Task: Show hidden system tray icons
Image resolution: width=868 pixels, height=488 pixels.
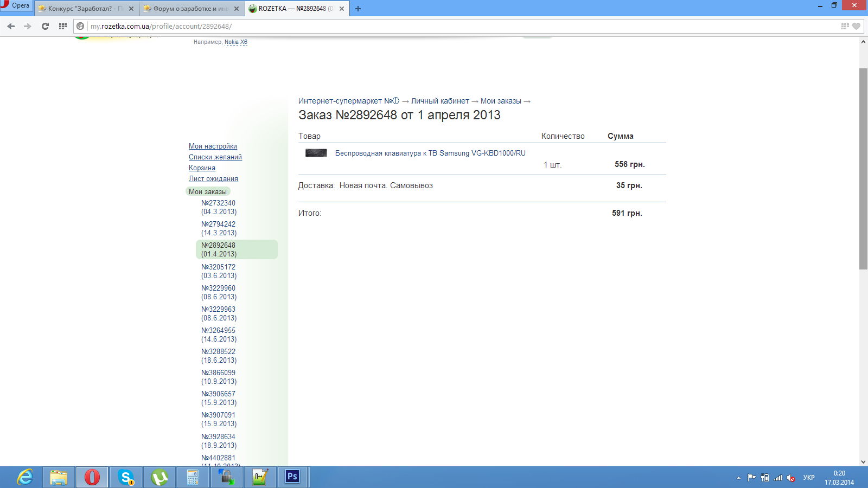Action: coord(738,478)
